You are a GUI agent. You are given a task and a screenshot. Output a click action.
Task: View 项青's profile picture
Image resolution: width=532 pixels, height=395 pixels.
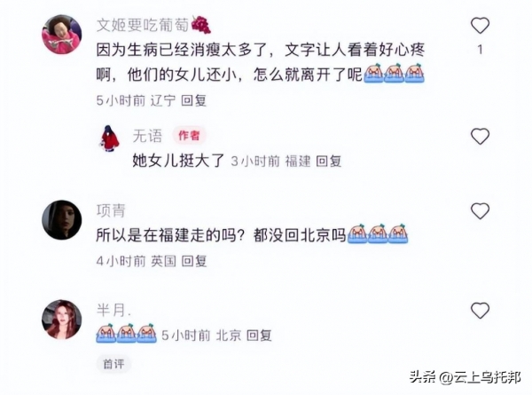coord(61,220)
